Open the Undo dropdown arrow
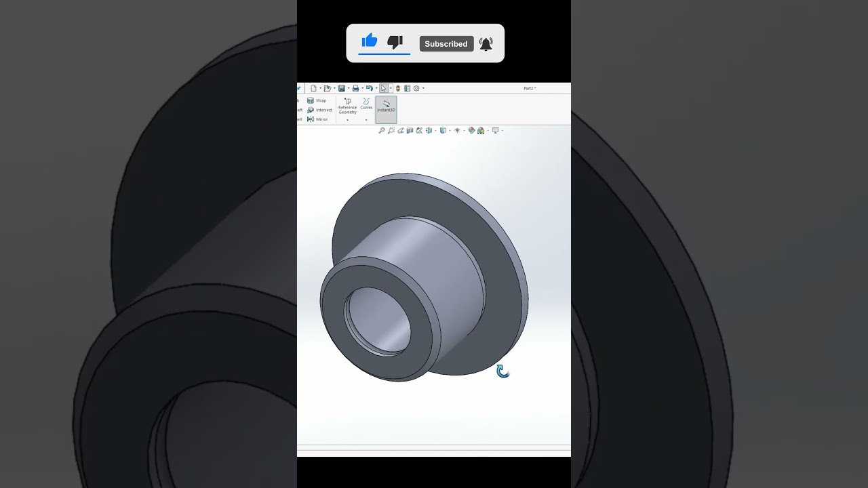Screen dimensions: 868x488 pyautogui.click(x=376, y=88)
